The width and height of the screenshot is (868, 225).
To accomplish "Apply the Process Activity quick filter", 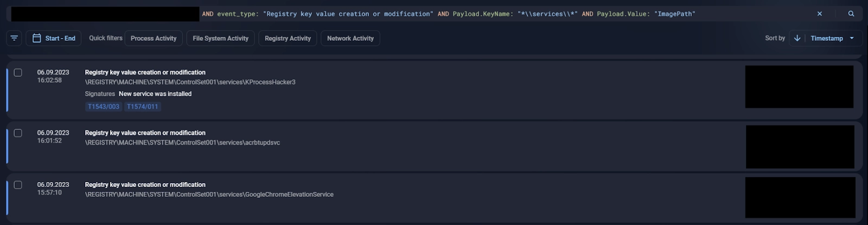I will pos(154,38).
